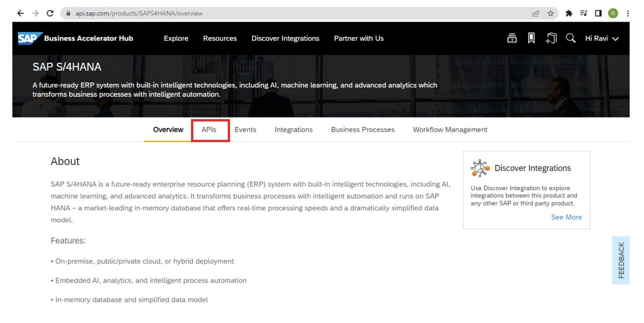Open the browser extensions puzzle icon
The height and width of the screenshot is (323, 644).
pos(569,14)
